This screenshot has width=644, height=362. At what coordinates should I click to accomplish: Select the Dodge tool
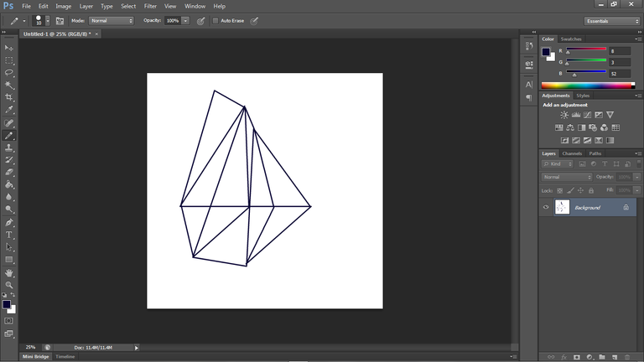pyautogui.click(x=8, y=209)
